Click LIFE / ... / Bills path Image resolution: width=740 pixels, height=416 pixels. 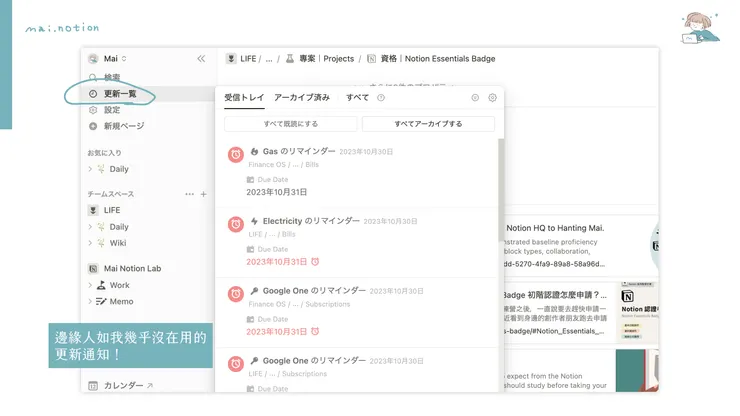coord(272,234)
